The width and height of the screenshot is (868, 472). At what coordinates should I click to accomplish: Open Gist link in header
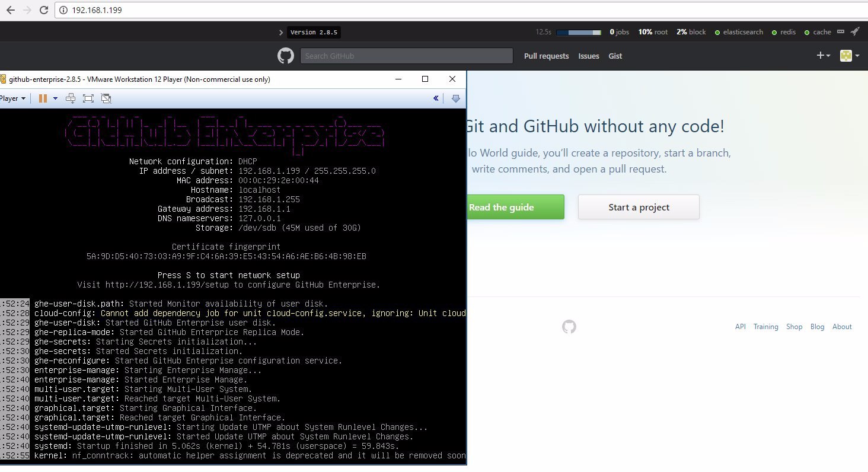(x=615, y=56)
